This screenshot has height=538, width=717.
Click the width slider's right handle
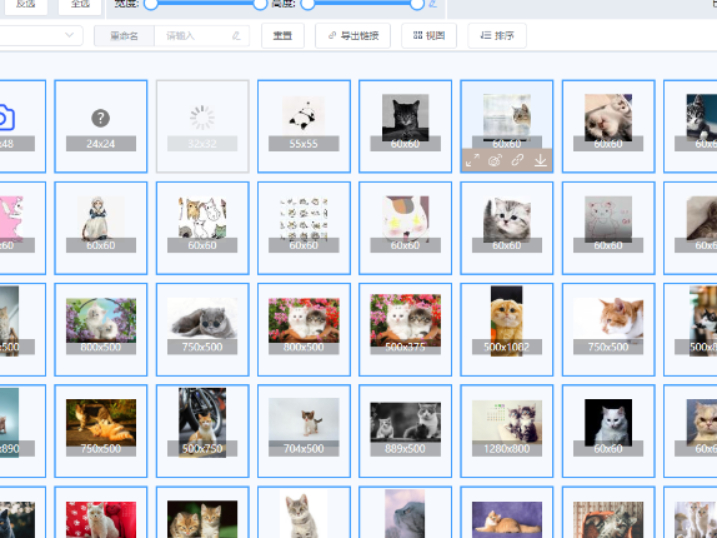(260, 4)
